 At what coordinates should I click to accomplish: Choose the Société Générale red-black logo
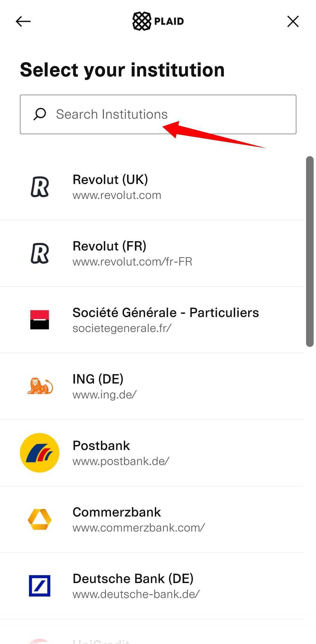40,320
